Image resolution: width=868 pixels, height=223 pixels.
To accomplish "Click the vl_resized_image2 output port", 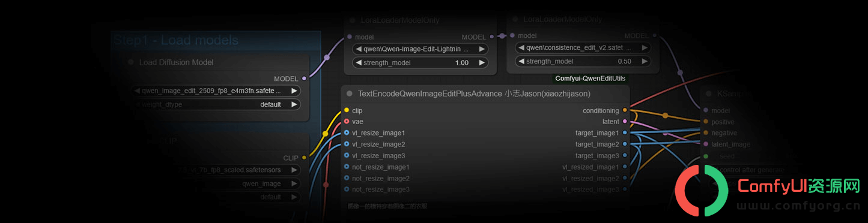I will coord(625,178).
